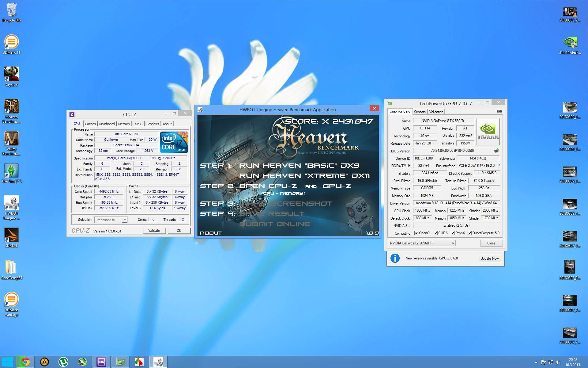
Task: Click the volume speaker tray icon
Action: [x=558, y=362]
